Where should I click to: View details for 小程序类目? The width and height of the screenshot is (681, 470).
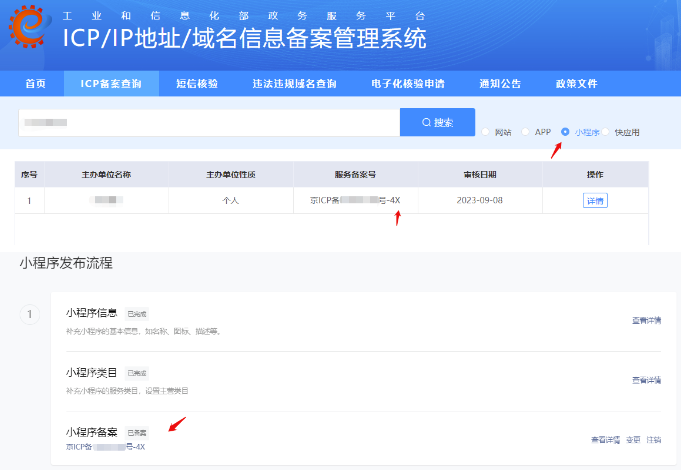click(646, 380)
